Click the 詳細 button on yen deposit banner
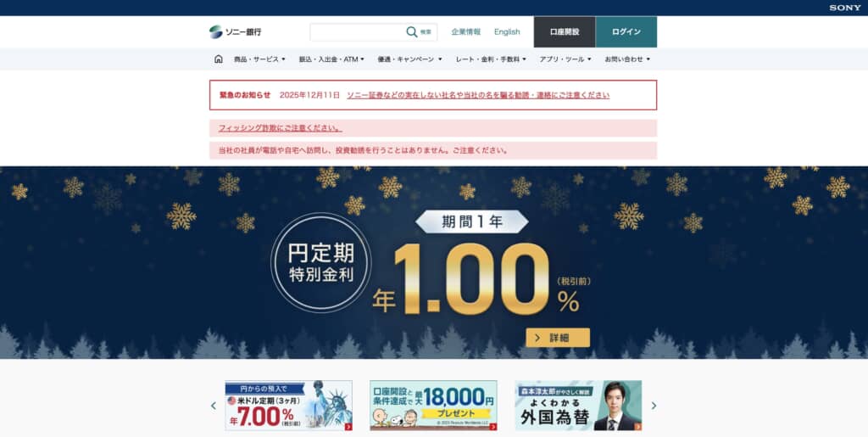 pyautogui.click(x=558, y=338)
